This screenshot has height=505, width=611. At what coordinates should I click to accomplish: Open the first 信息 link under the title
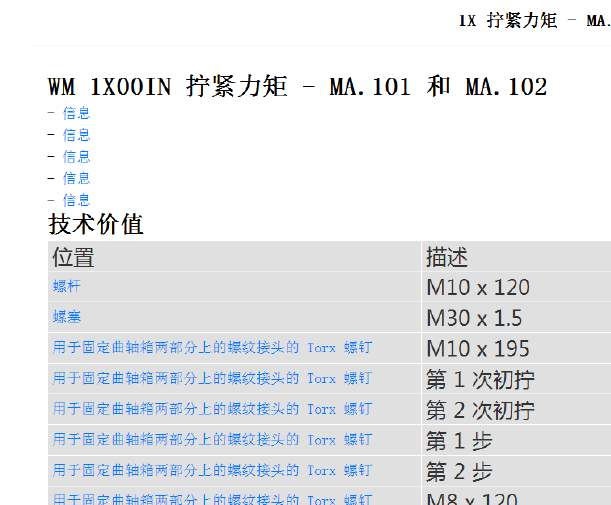[76, 113]
